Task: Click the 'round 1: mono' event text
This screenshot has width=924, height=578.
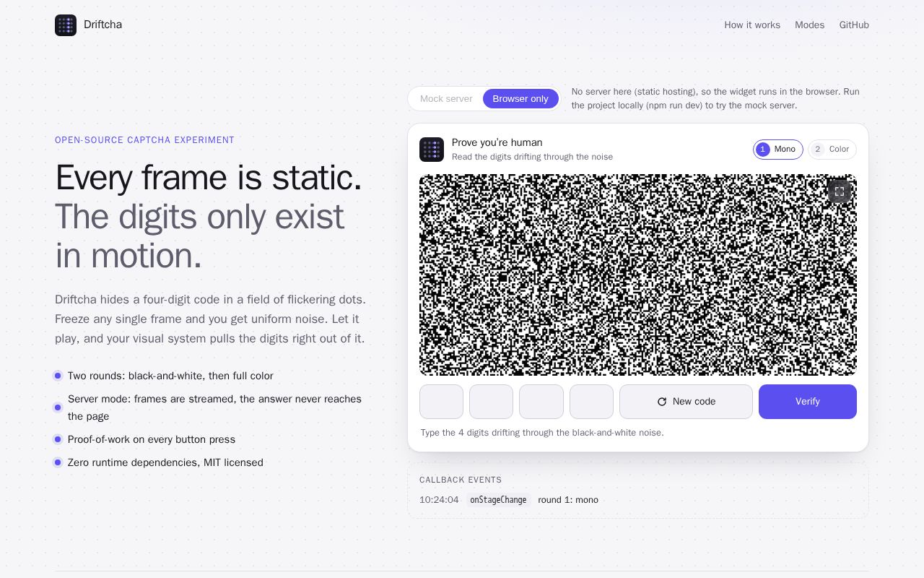Action: point(568,500)
